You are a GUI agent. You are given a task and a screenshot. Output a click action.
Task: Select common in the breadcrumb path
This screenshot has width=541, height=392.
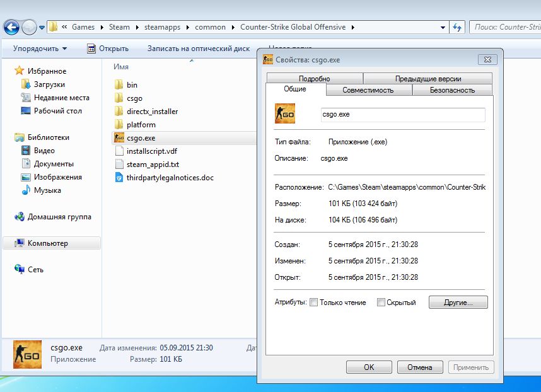pos(210,27)
